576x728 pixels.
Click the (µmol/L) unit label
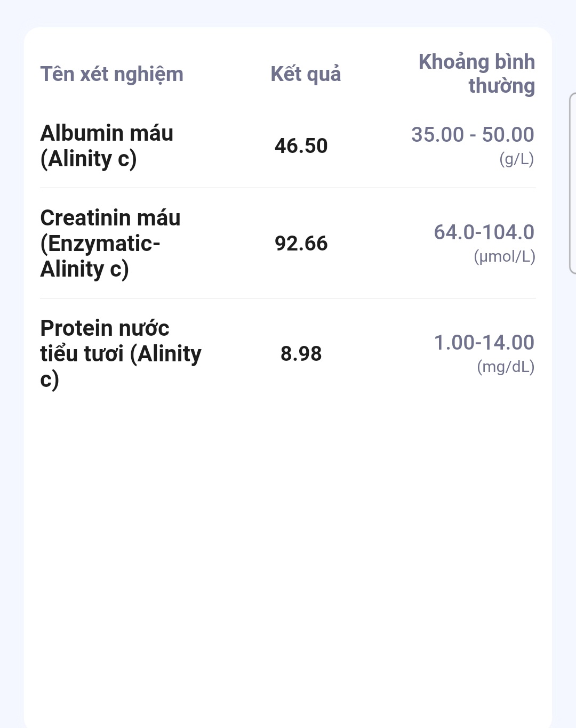504,256
